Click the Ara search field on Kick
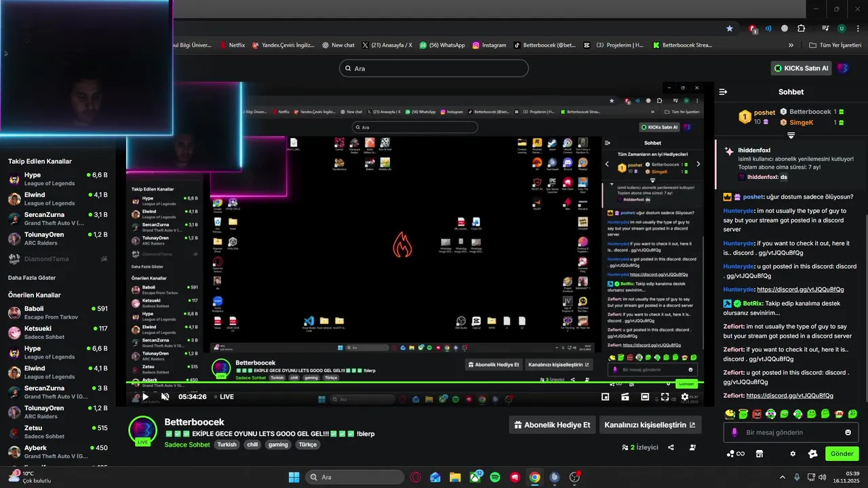This screenshot has height=488, width=868. (x=434, y=68)
